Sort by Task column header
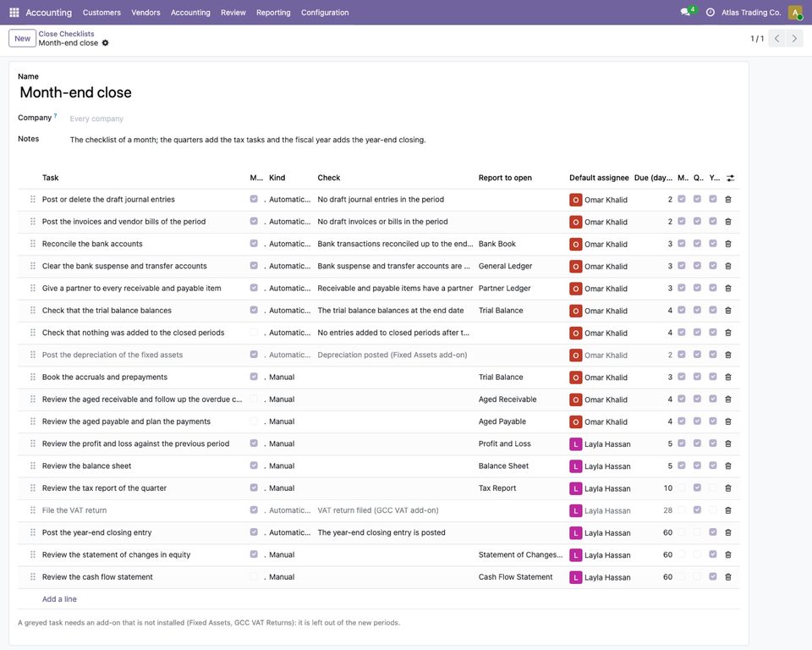Image resolution: width=812 pixels, height=650 pixels. click(50, 178)
